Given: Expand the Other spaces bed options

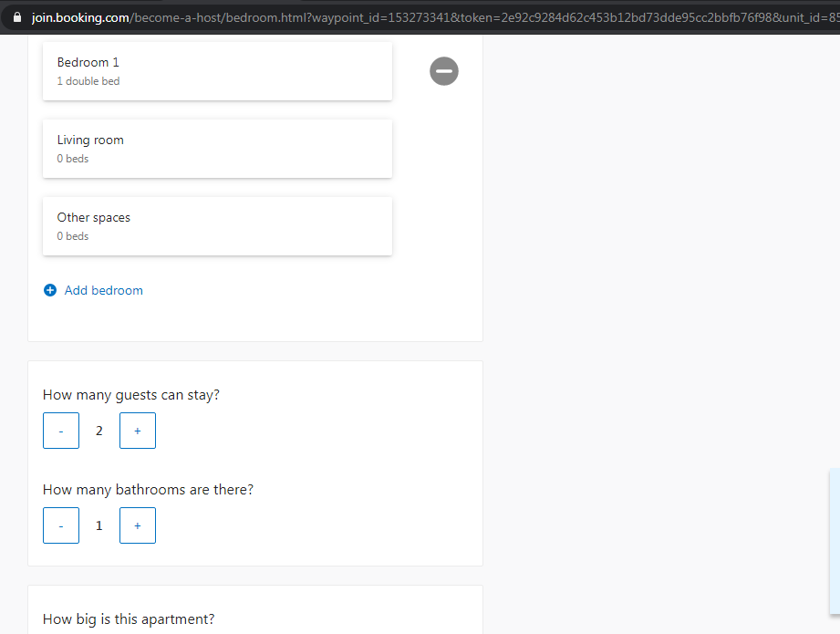Looking at the screenshot, I should coord(217,226).
